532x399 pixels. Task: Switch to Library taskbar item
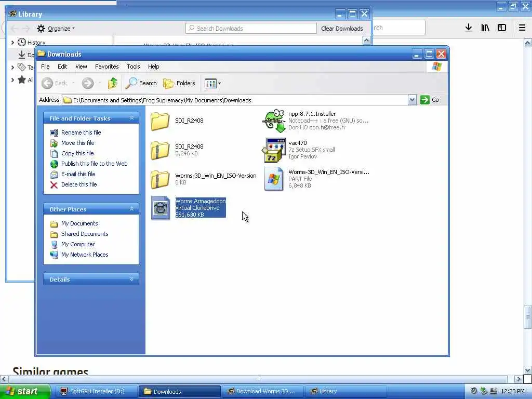pos(345,391)
